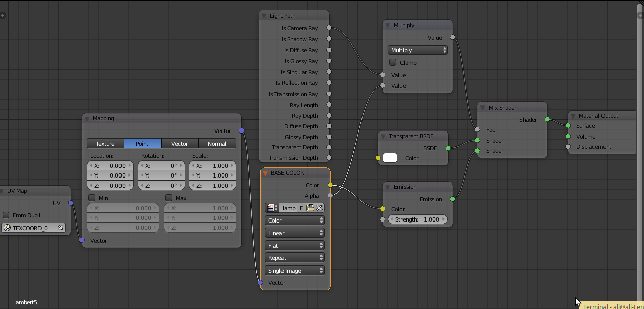Collapse the Mix Shader node

[483, 108]
